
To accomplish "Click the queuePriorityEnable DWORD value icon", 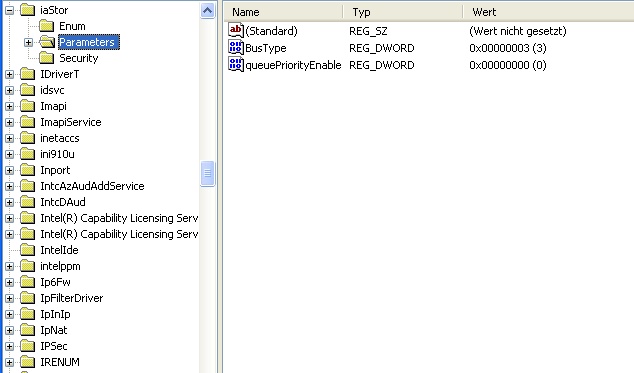I will point(236,65).
